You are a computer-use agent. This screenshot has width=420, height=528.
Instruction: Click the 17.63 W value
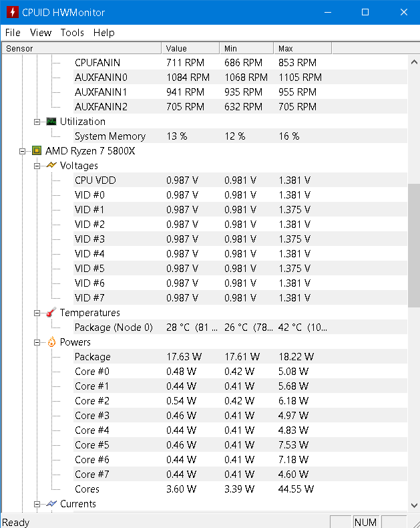pyautogui.click(x=184, y=357)
